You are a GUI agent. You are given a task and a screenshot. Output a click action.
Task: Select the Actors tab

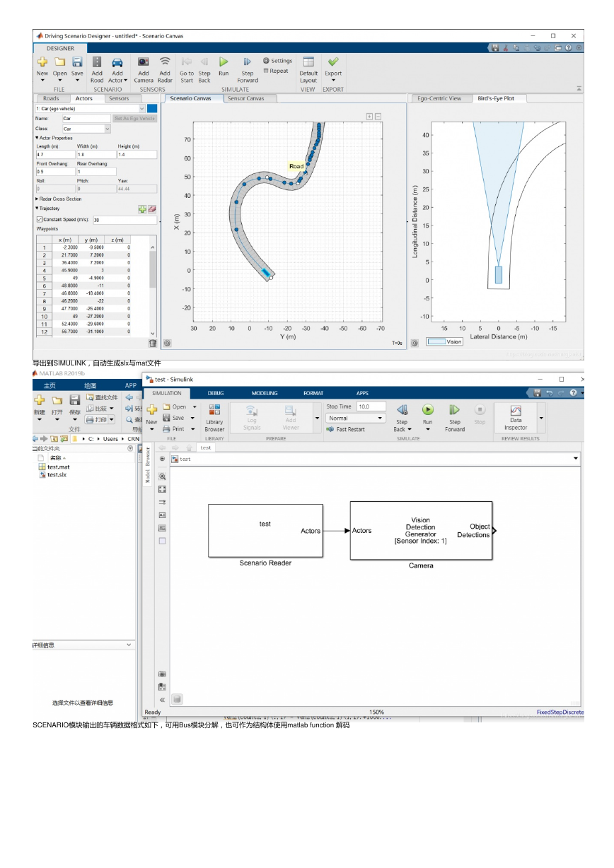(84, 99)
